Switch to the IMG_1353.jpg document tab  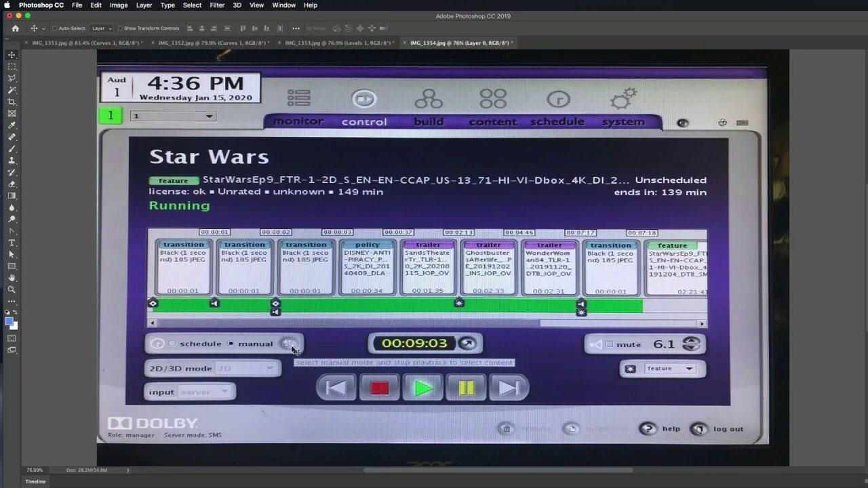click(339, 43)
